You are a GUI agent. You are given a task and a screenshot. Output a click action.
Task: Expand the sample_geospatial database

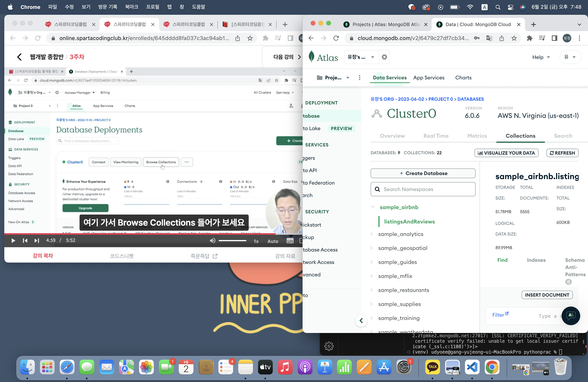pos(372,248)
